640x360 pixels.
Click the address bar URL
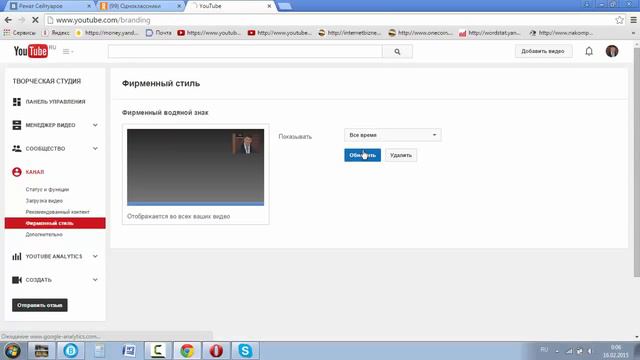click(103, 20)
